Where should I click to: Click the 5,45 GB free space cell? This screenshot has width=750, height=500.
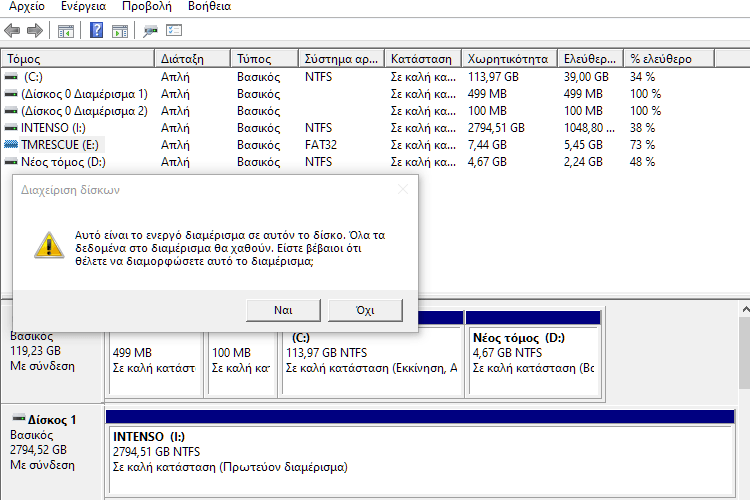tap(583, 144)
